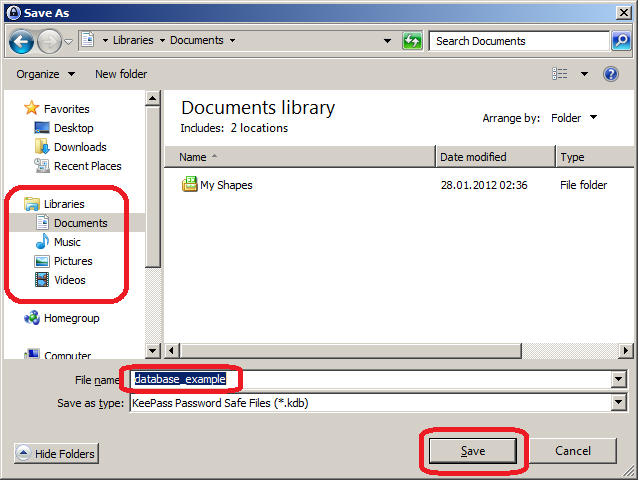638x480 pixels.
Task: Open the Downloads folder shortcut
Action: coord(79,147)
